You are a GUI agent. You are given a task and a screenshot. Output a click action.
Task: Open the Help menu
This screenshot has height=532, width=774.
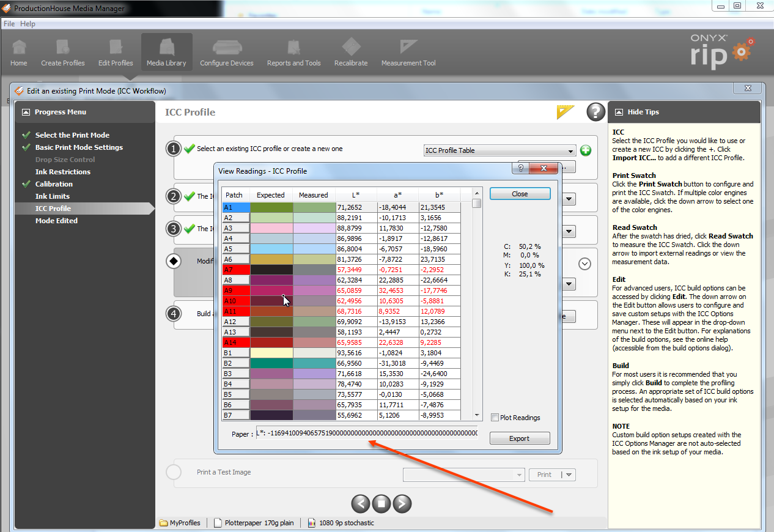pyautogui.click(x=28, y=24)
